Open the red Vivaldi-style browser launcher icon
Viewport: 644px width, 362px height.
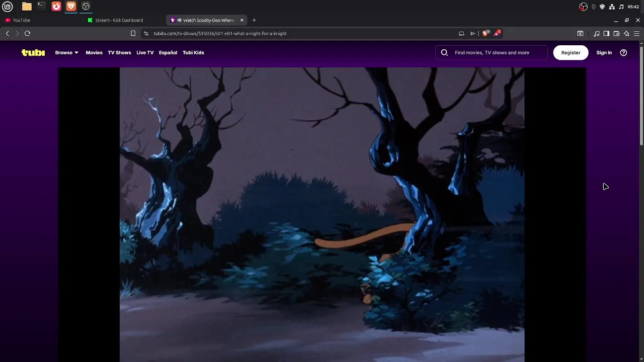point(56,7)
